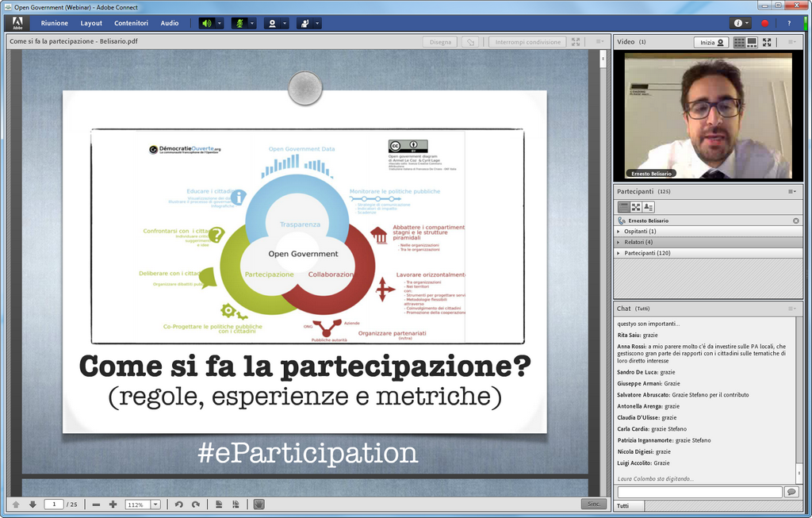Click Luigi Accolito chat entry
The image size is (812, 518).
pos(643,463)
